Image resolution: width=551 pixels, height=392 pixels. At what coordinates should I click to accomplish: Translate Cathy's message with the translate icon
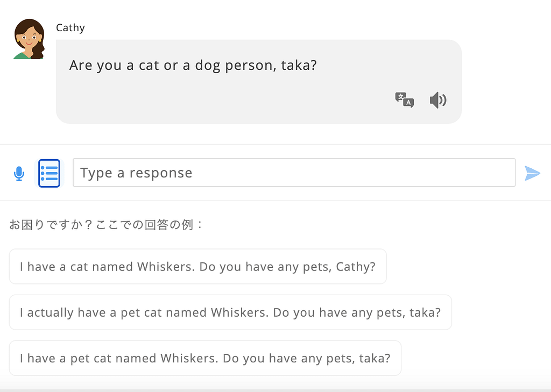404,100
